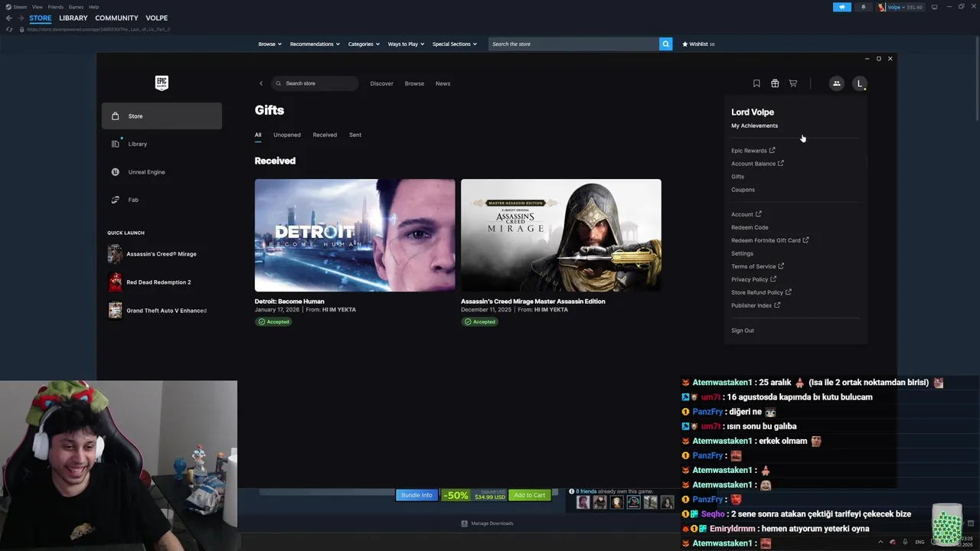Screen dimensions: 980x551
Task: Open Redeem Fortnite Gift Card link
Action: 769,240
